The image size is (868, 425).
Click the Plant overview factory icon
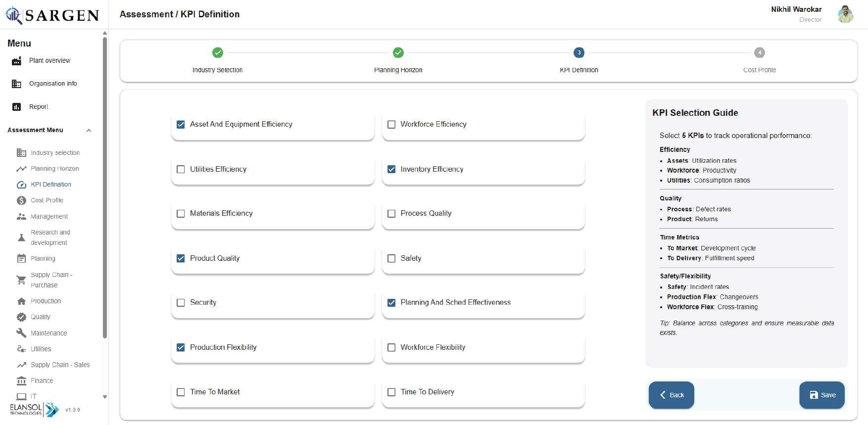pos(16,61)
